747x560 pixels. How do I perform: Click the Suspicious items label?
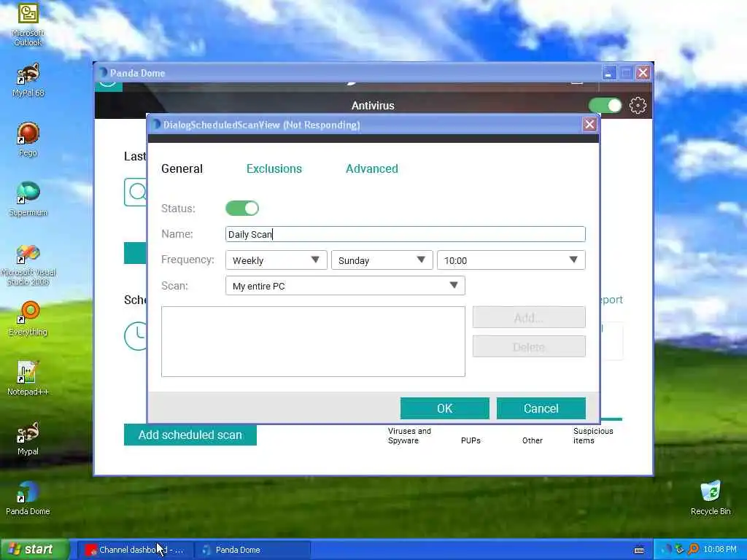point(593,436)
